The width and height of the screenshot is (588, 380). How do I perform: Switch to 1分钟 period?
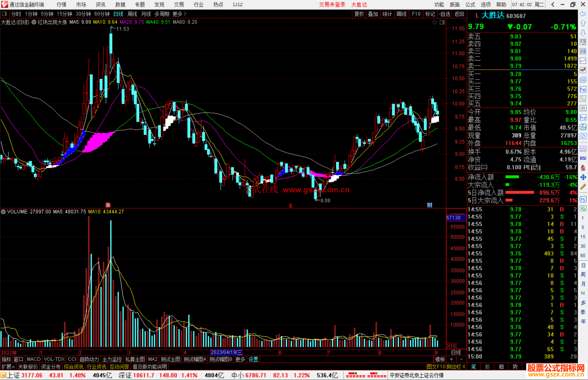pos(31,14)
